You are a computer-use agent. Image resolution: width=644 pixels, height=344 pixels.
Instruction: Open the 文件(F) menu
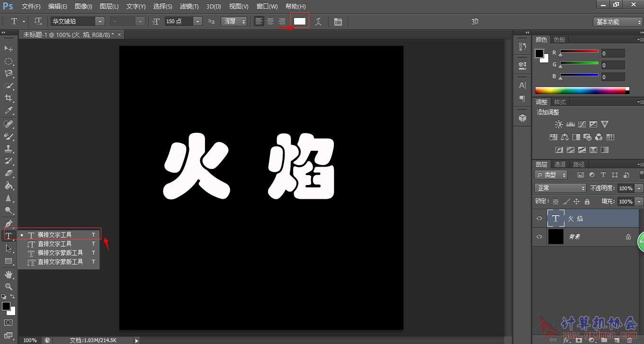click(x=31, y=6)
